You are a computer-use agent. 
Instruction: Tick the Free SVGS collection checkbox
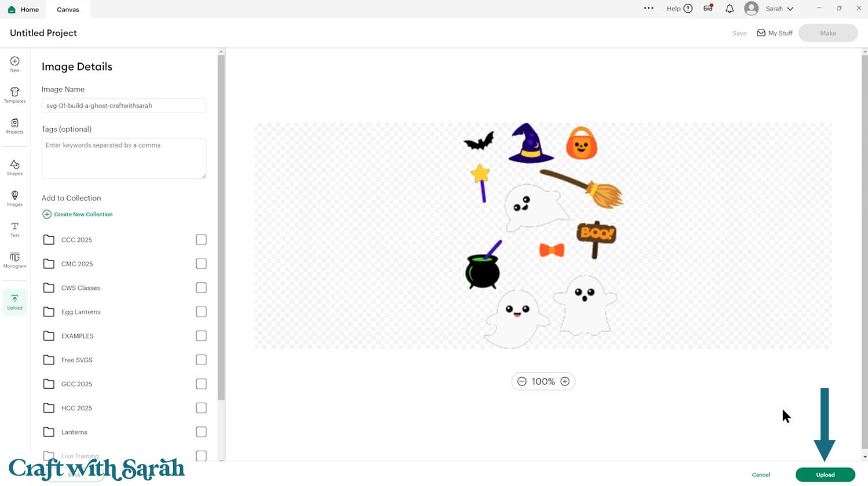201,360
